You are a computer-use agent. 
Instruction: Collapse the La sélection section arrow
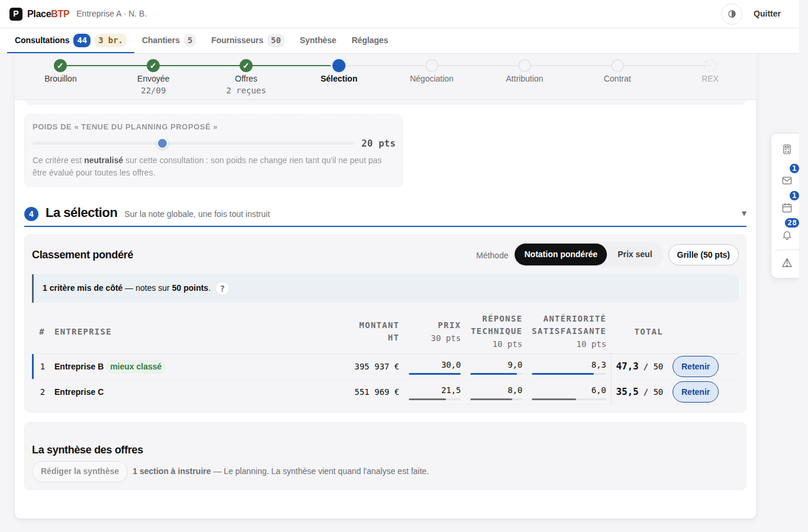[744, 213]
